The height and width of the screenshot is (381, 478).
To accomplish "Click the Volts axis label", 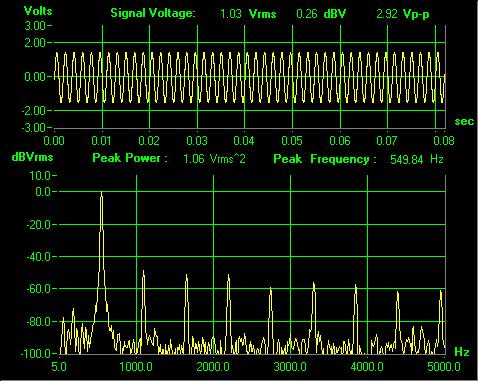I will pyautogui.click(x=38, y=11).
